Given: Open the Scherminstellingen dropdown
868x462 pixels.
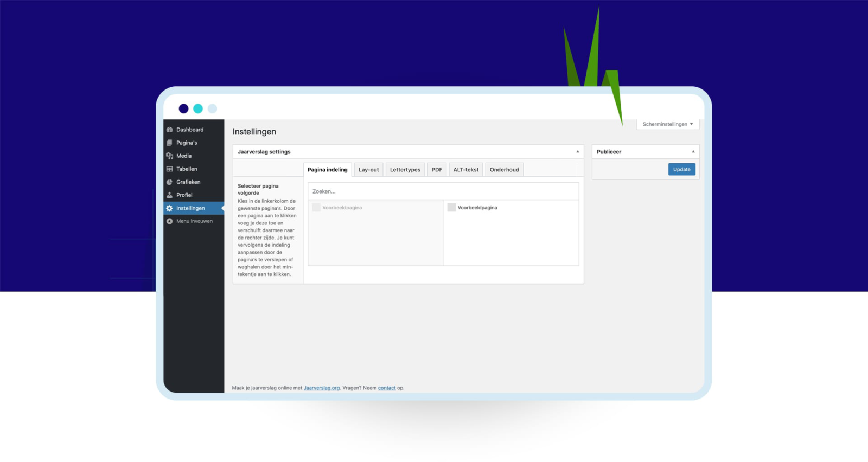Looking at the screenshot, I should [x=668, y=124].
